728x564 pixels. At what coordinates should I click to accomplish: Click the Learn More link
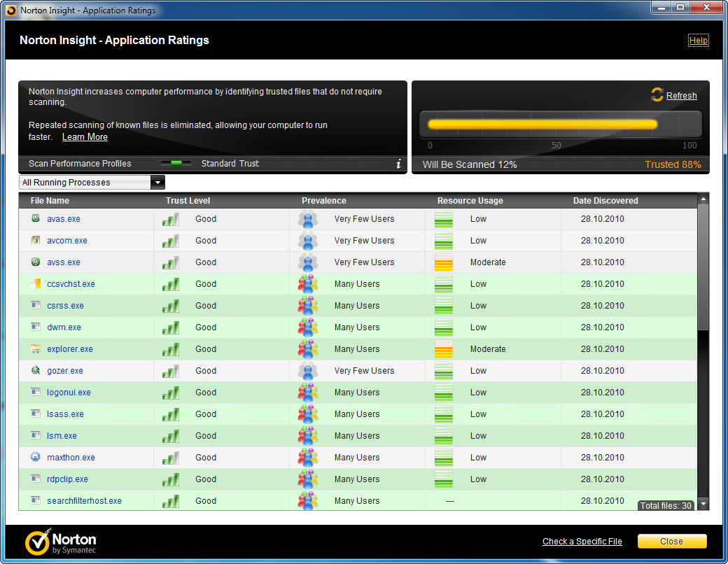click(x=85, y=137)
